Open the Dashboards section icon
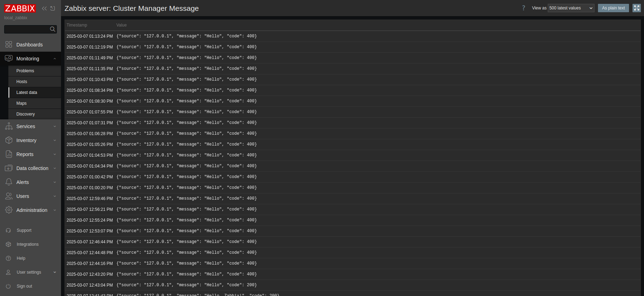This screenshot has height=296, width=644. click(x=9, y=45)
